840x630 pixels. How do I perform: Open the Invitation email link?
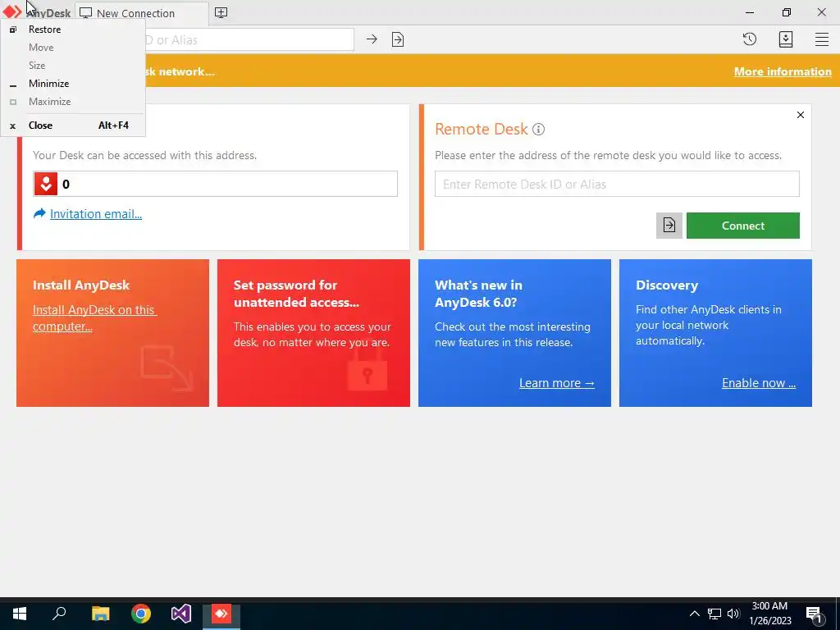click(96, 214)
